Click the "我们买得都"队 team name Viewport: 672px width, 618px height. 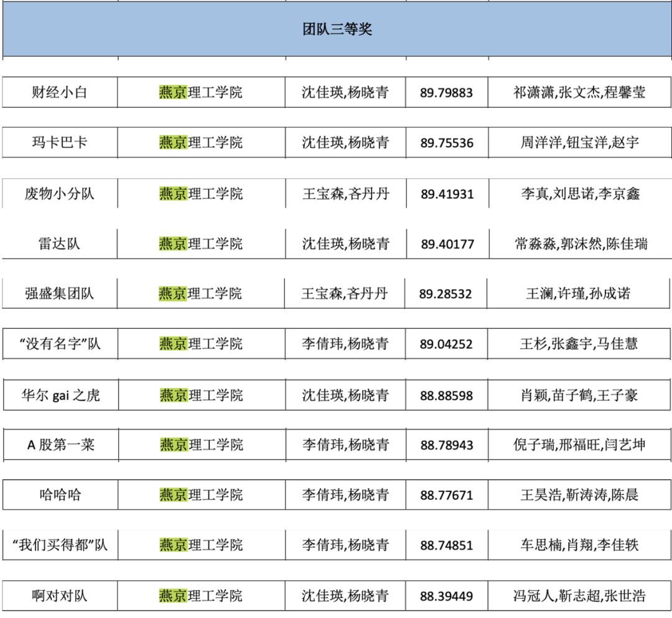tap(60, 545)
